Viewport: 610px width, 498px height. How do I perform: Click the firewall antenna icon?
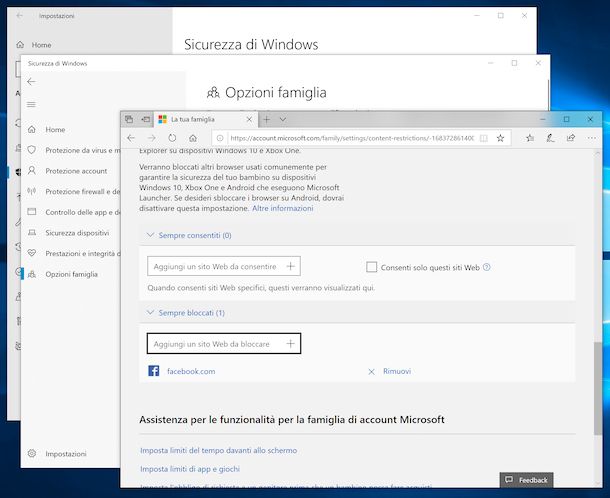coord(32,191)
